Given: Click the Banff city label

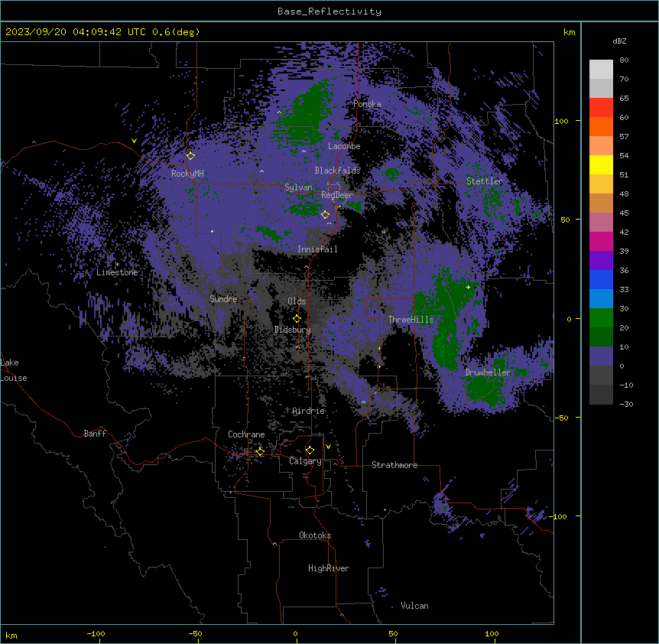Looking at the screenshot, I should click(x=95, y=434).
